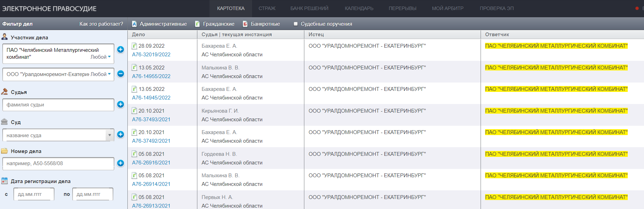Viewport: 644px width, 209px height.
Task: Click 'АС Челябинской области' in case А76-14945/2022 row
Action: tap(232, 98)
